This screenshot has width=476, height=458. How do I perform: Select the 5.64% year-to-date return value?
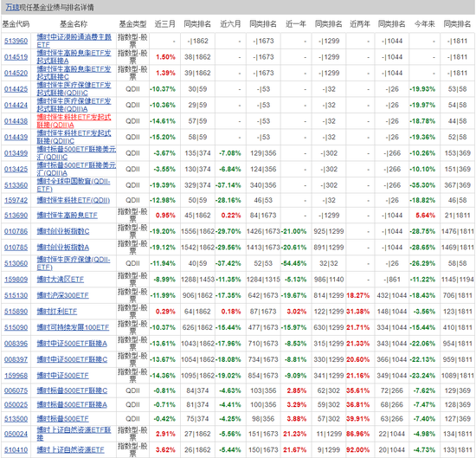(x=425, y=216)
